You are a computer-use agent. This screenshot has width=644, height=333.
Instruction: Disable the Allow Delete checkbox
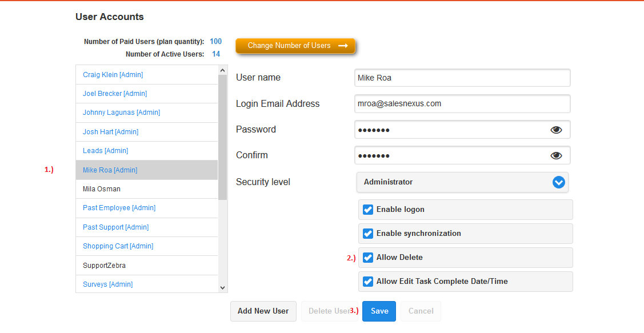click(368, 258)
